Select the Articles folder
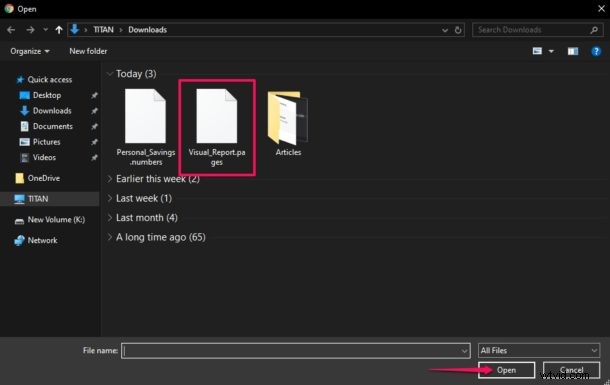The height and width of the screenshot is (385, 610). pyautogui.click(x=288, y=124)
